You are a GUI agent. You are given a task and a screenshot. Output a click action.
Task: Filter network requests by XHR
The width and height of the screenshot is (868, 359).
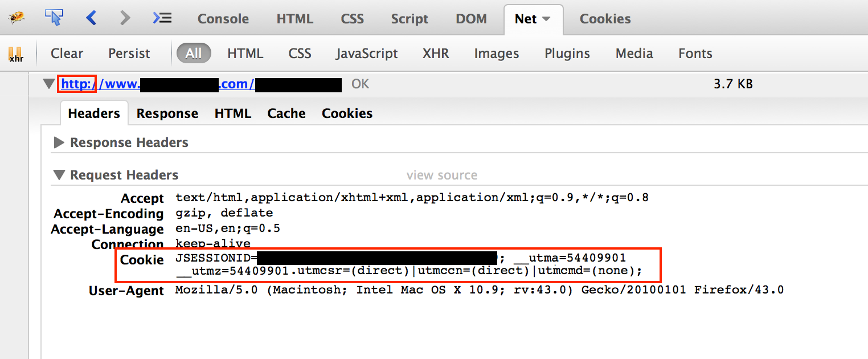(x=435, y=53)
